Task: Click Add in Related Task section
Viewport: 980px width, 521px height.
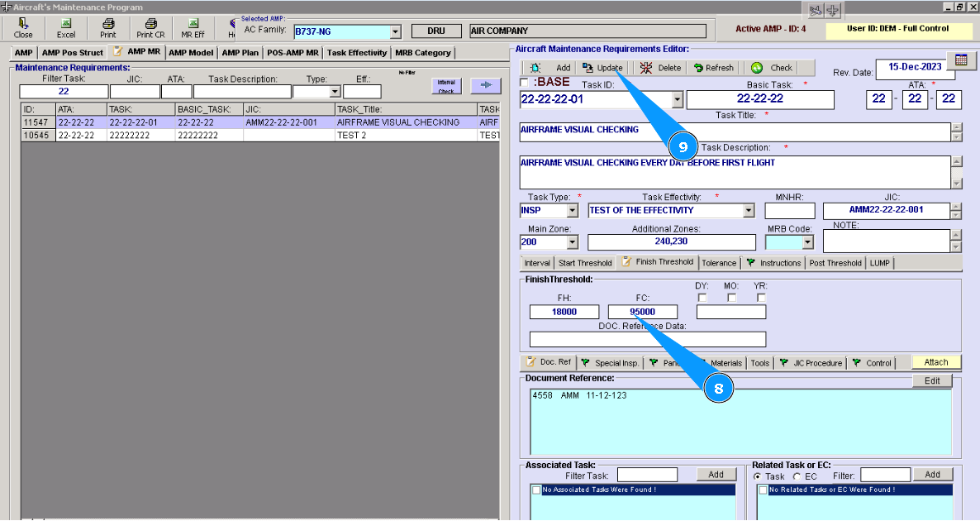Action: click(933, 475)
